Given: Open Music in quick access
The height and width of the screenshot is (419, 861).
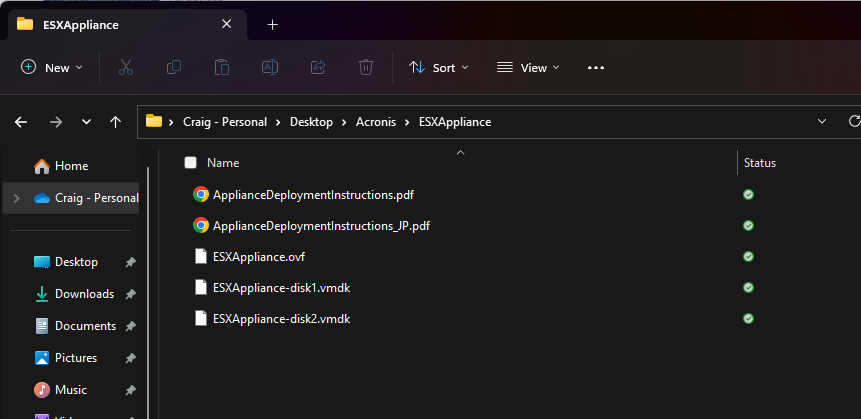Looking at the screenshot, I should click(71, 389).
